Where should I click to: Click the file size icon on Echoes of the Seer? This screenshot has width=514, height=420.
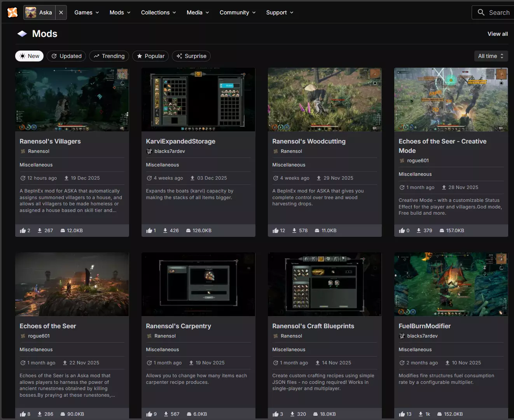[63, 414]
